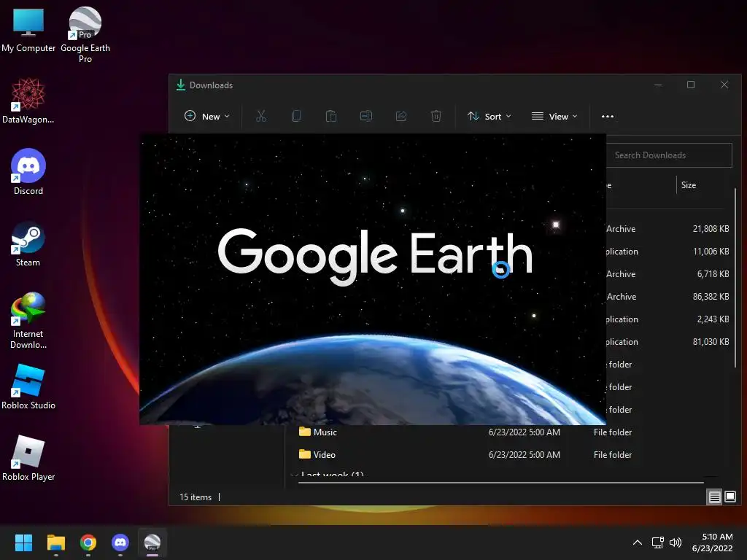Open Internet Download Manager shortcut
747x560 pixels.
point(28,321)
